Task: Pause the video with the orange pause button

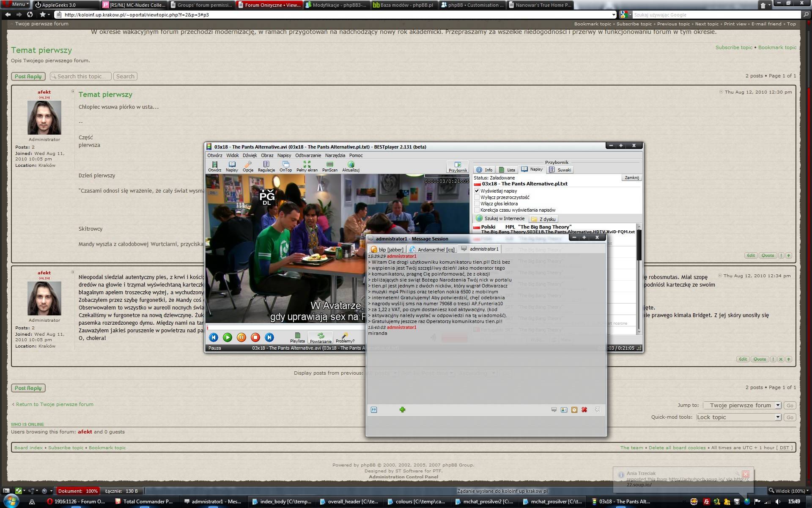Action: (x=241, y=337)
